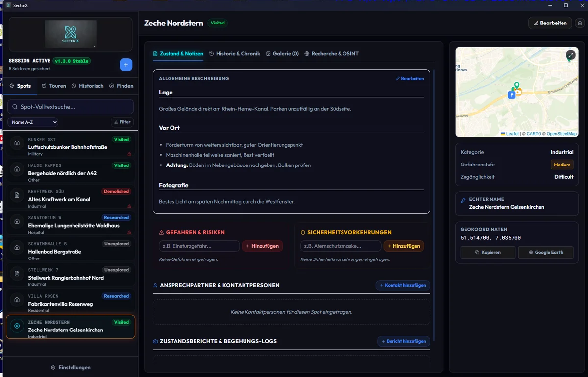Screen dimensions: 588x377
Task: Select the "Fabrikantenvilla Rosenweg" spot
Action: coord(71,300)
